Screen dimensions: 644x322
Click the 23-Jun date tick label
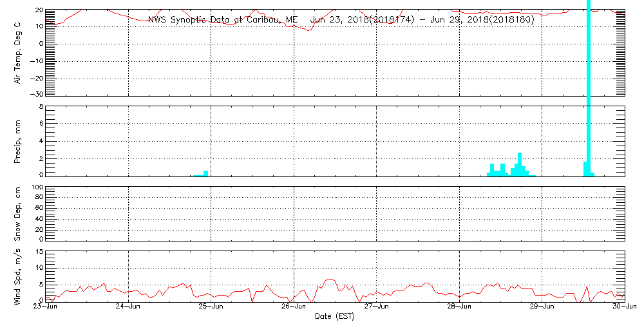pos(46,307)
